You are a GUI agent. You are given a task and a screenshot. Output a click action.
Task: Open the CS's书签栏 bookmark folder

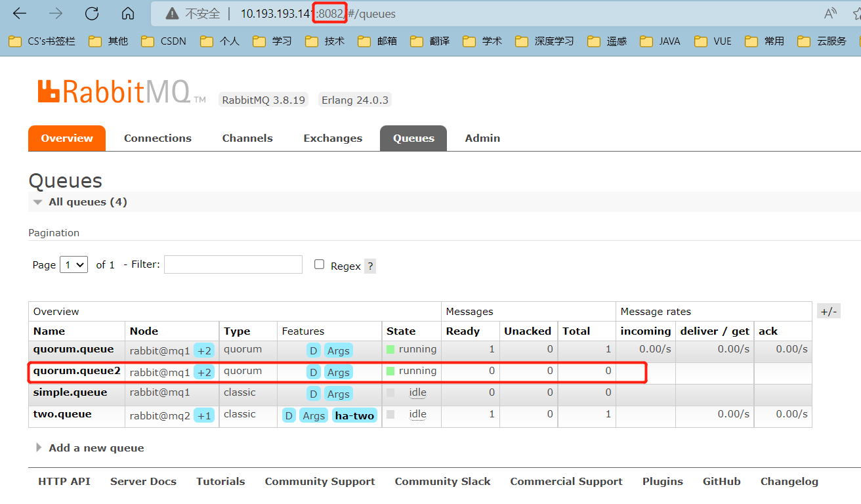(42, 41)
